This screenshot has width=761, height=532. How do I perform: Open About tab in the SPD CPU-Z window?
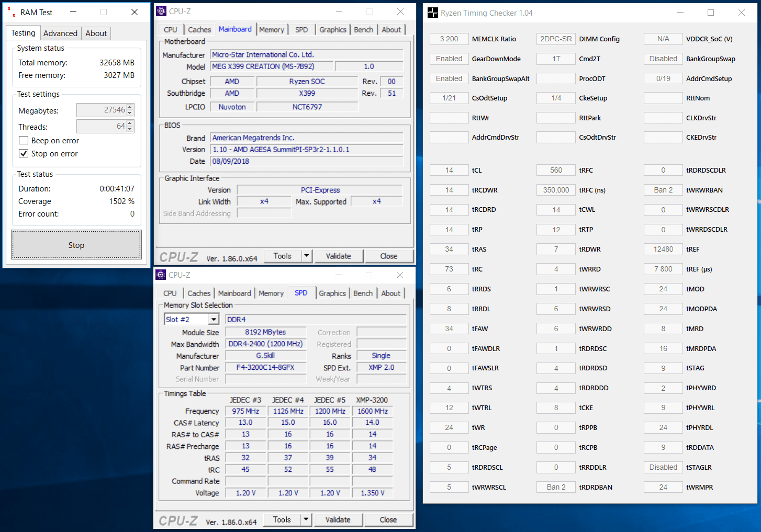coord(391,293)
